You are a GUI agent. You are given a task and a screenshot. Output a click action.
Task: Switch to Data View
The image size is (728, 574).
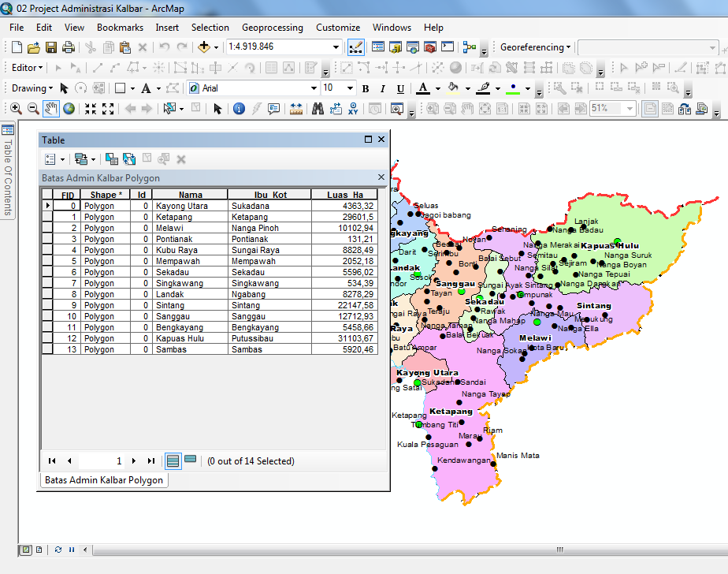click(x=26, y=550)
